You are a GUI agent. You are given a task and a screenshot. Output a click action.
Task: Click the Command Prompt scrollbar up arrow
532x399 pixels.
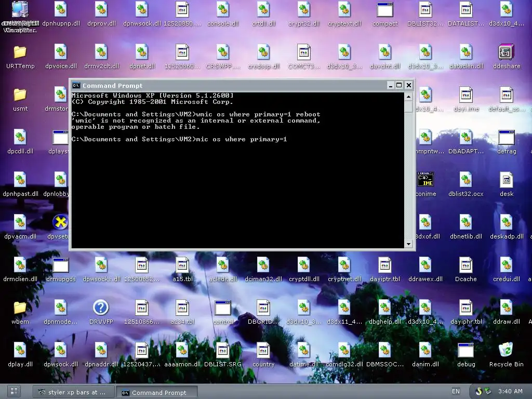pyautogui.click(x=408, y=97)
